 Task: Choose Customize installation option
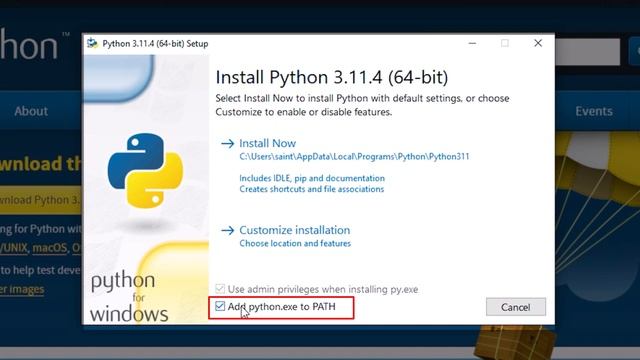click(x=294, y=230)
